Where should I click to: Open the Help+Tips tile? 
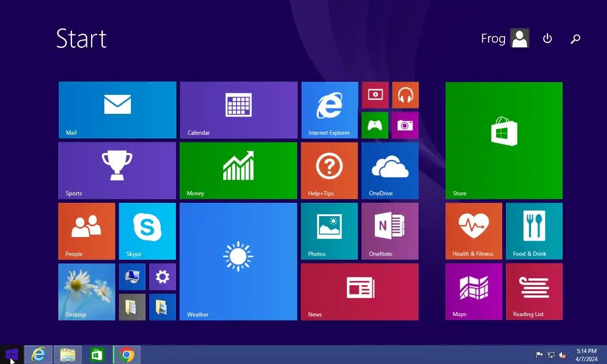pos(330,171)
